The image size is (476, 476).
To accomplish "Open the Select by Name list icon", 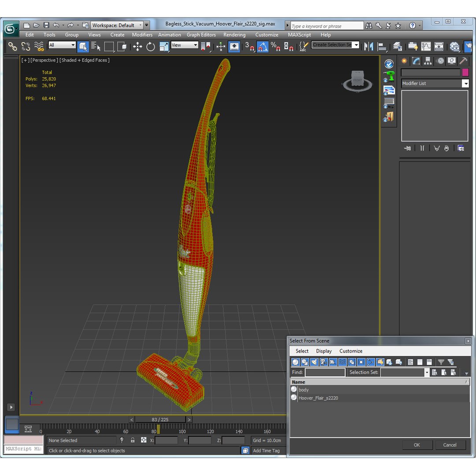I will 96,46.
